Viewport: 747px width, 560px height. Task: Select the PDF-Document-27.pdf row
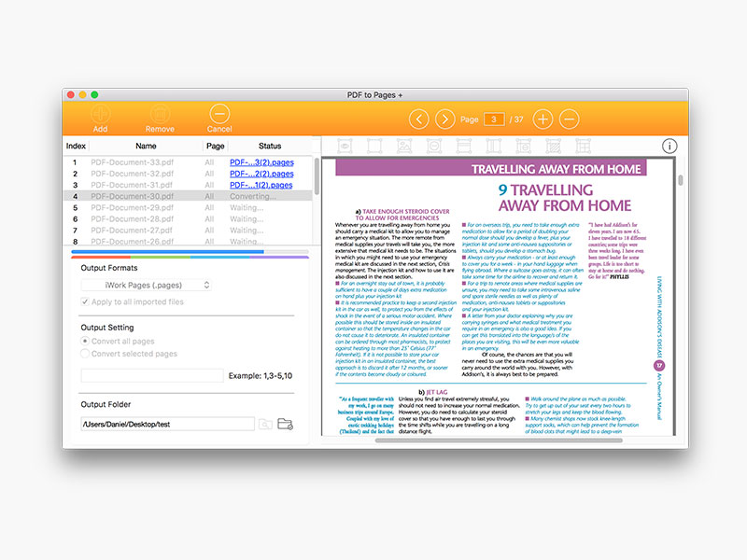(189, 230)
